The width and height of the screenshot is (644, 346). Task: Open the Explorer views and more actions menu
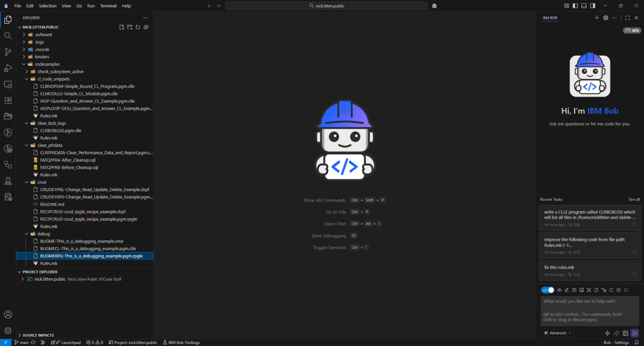[x=145, y=18]
